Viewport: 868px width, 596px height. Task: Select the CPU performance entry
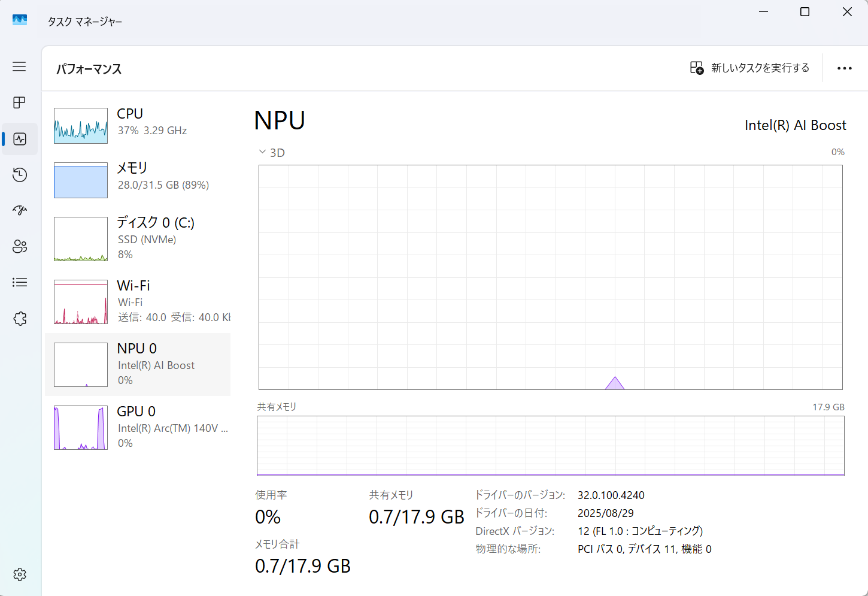(138, 125)
